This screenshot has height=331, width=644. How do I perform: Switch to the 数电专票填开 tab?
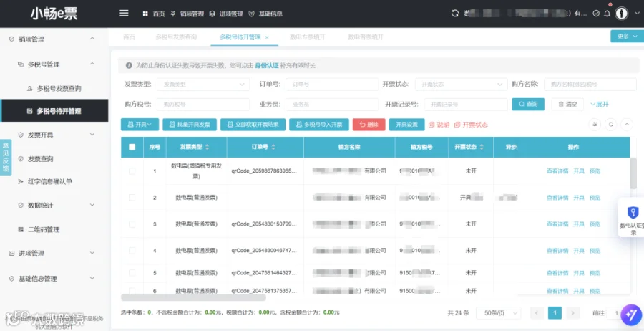(307, 37)
